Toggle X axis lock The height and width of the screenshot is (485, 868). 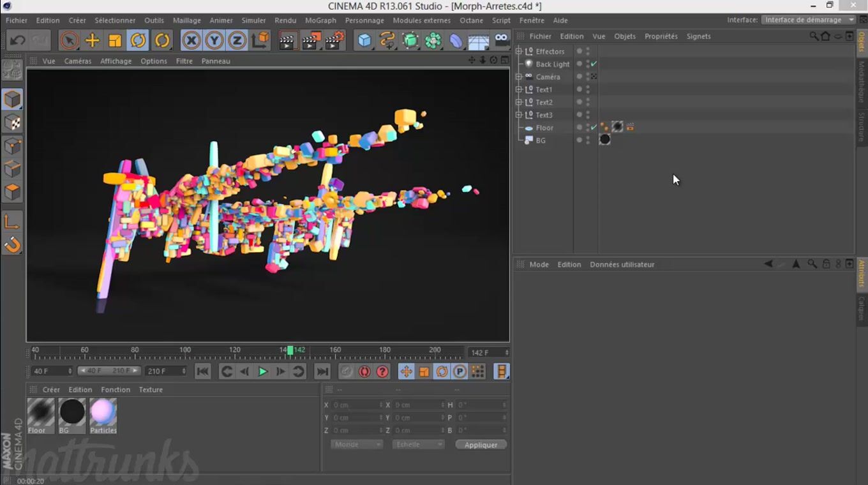[x=191, y=41]
